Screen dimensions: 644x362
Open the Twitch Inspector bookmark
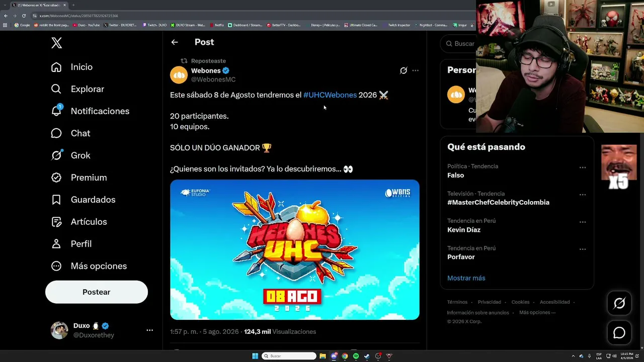396,25
